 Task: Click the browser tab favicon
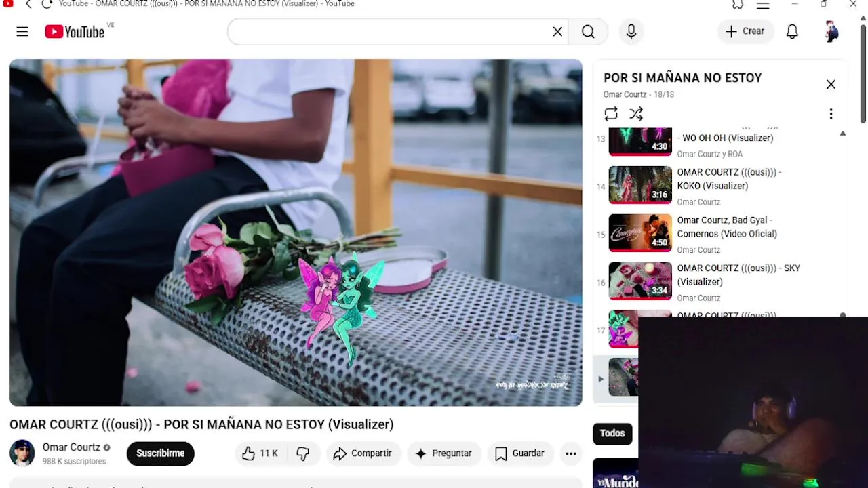(x=8, y=3)
